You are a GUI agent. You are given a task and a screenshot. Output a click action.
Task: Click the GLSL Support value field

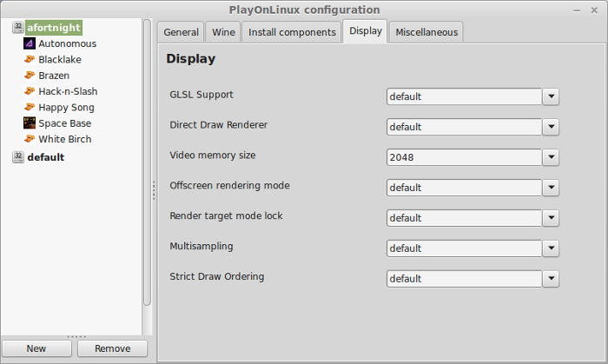click(464, 96)
